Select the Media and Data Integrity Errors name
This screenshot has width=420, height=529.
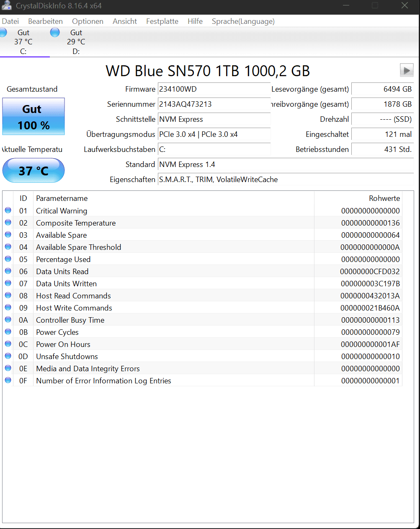click(88, 369)
